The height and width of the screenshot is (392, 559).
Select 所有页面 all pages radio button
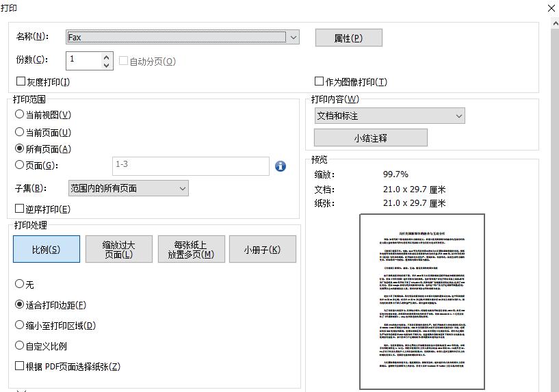tap(19, 148)
